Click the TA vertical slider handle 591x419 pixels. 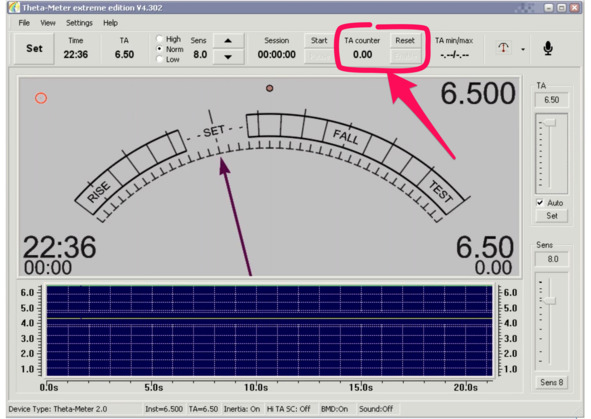pyautogui.click(x=549, y=122)
